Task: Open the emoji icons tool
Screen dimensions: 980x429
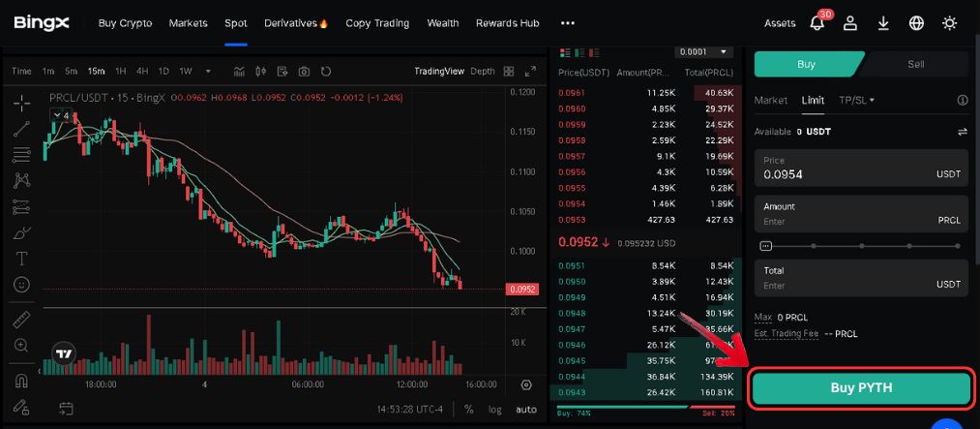Action: pyautogui.click(x=22, y=285)
